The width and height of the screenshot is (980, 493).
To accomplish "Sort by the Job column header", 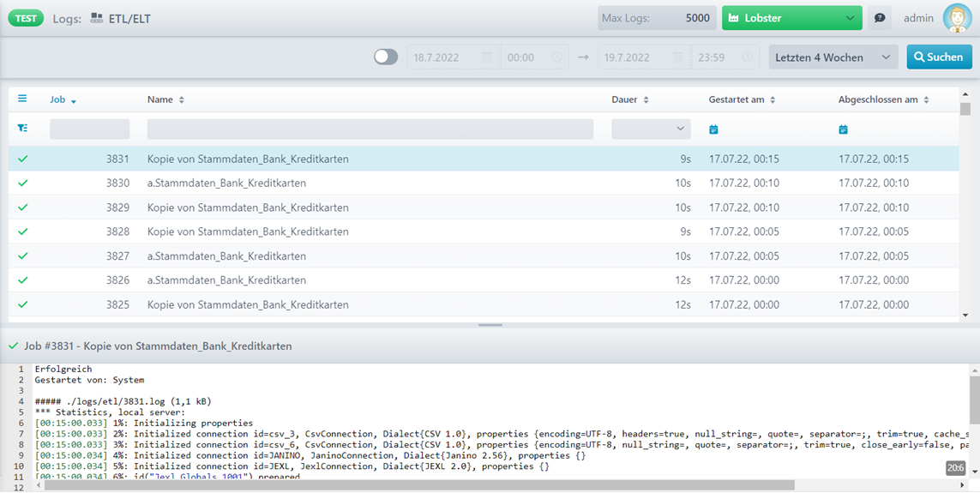I will tap(63, 99).
